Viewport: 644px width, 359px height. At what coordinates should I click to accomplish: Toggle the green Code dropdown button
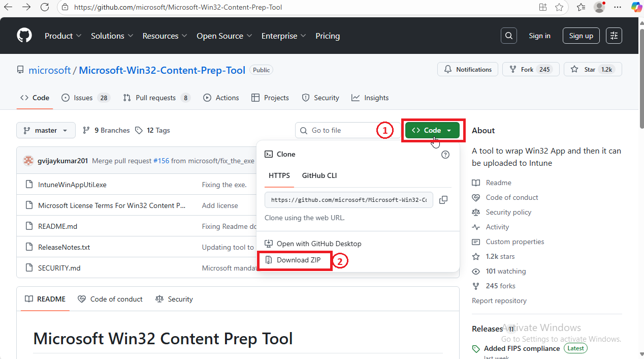(x=432, y=130)
